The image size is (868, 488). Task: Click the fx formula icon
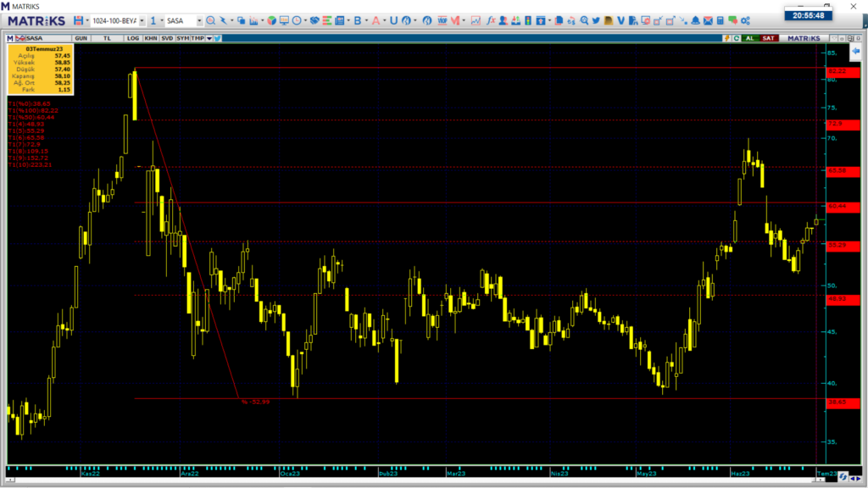491,20
